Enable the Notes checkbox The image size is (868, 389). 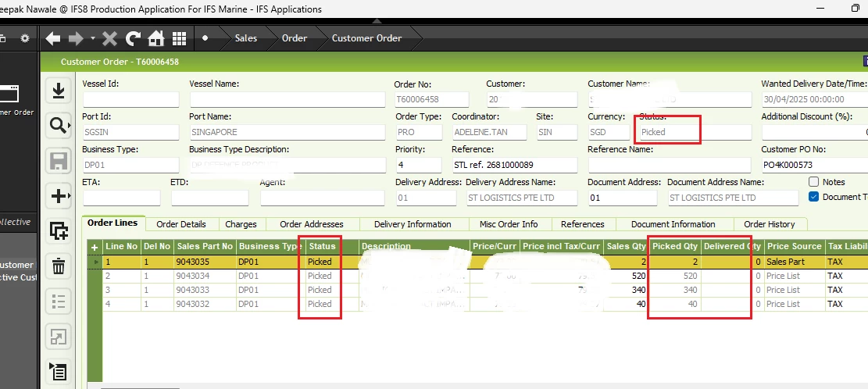814,182
